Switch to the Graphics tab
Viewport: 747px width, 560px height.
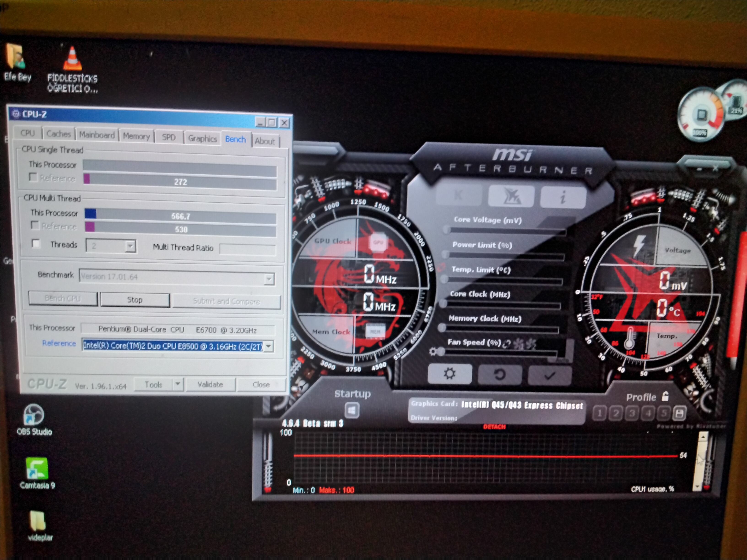pyautogui.click(x=203, y=139)
